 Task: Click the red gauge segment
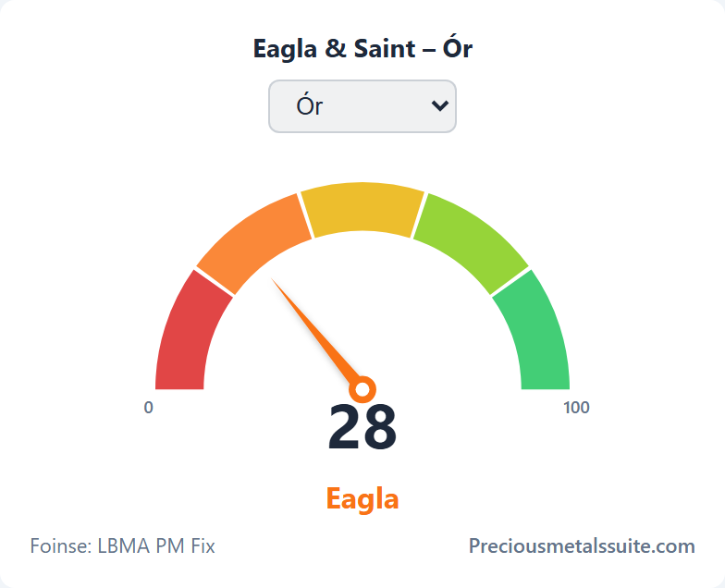click(x=189, y=335)
